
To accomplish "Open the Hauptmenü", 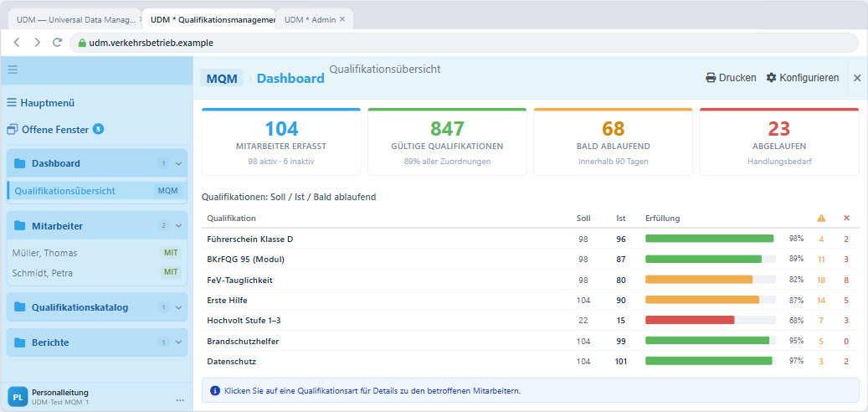I will [41, 103].
